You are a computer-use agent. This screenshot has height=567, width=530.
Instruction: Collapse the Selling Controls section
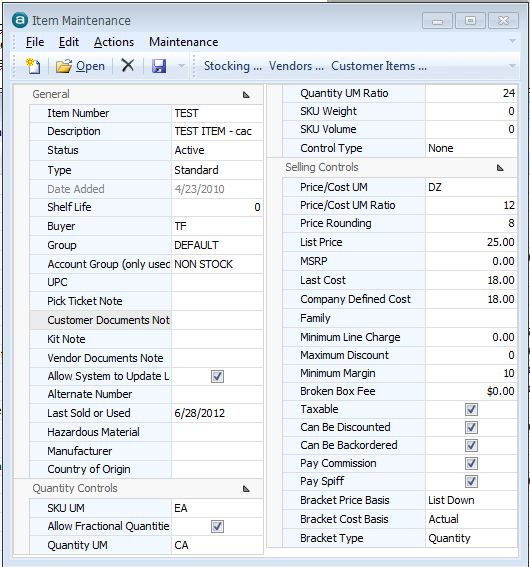click(x=500, y=168)
